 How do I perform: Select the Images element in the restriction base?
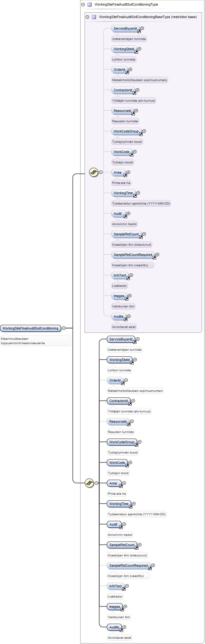point(119,296)
